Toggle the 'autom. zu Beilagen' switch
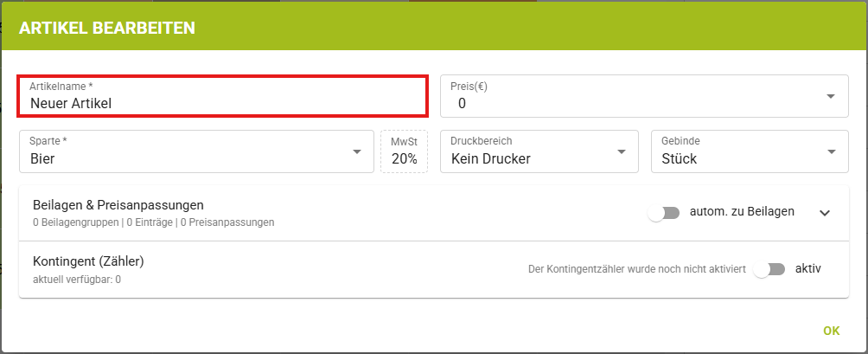 point(663,213)
